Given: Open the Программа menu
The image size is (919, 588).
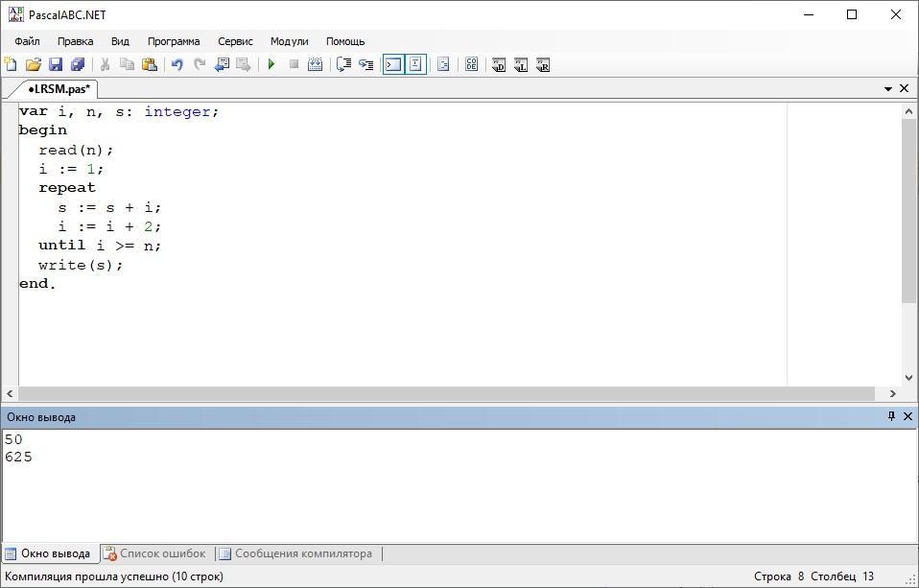Looking at the screenshot, I should point(174,41).
